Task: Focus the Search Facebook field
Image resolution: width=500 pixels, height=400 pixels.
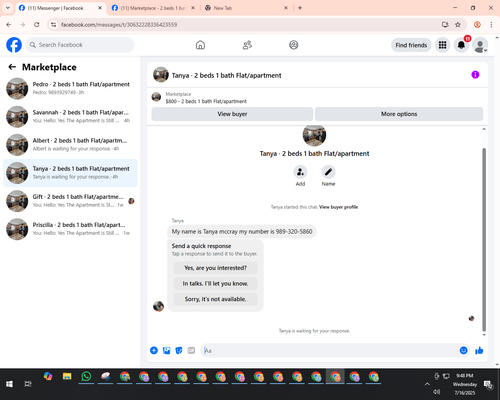Action: click(80, 45)
